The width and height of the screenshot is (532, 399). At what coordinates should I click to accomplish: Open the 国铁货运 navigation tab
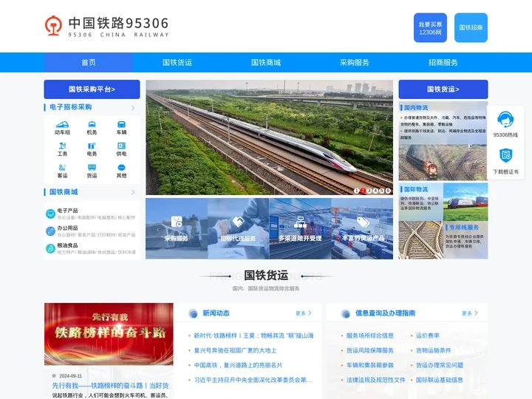pyautogui.click(x=177, y=62)
